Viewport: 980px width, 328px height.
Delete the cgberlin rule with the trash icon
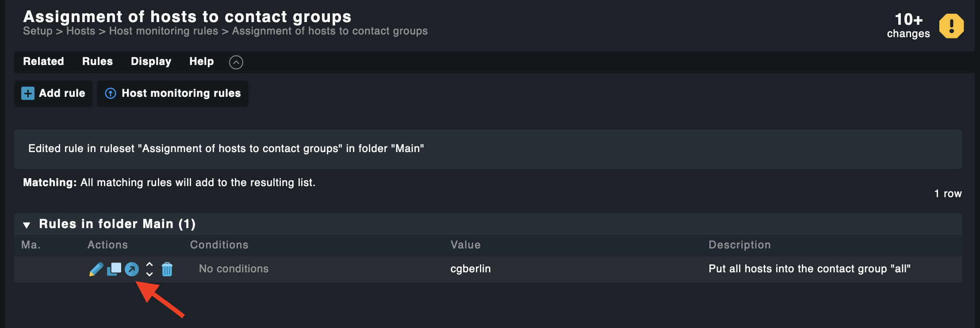167,269
